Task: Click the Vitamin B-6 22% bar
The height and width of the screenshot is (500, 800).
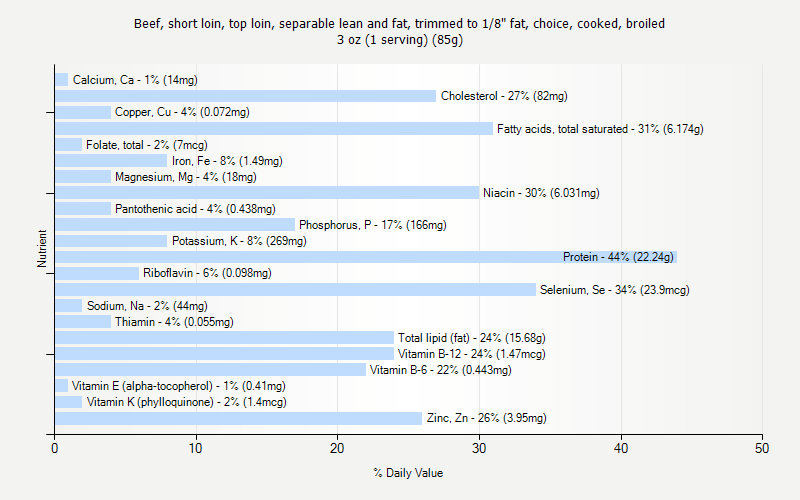Action: click(x=210, y=370)
